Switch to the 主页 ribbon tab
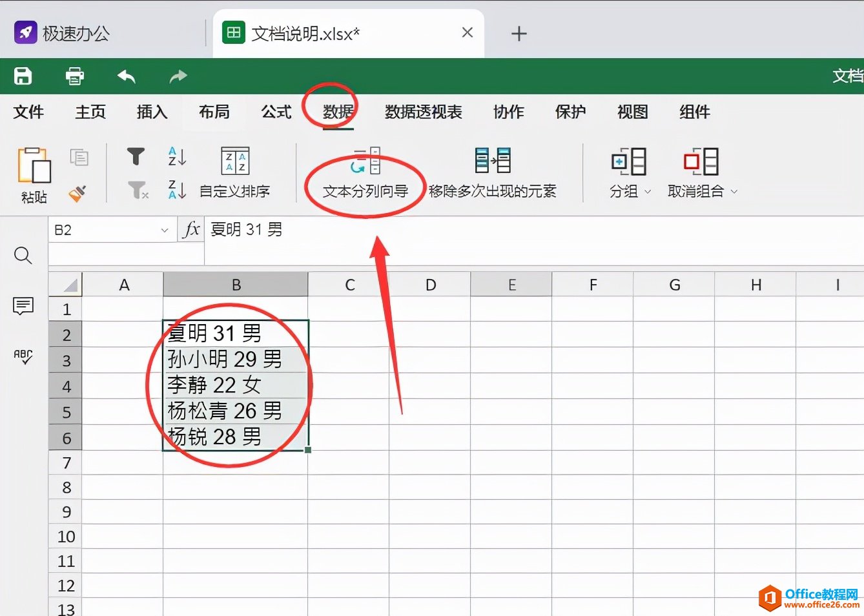Image resolution: width=864 pixels, height=616 pixels. coord(90,112)
